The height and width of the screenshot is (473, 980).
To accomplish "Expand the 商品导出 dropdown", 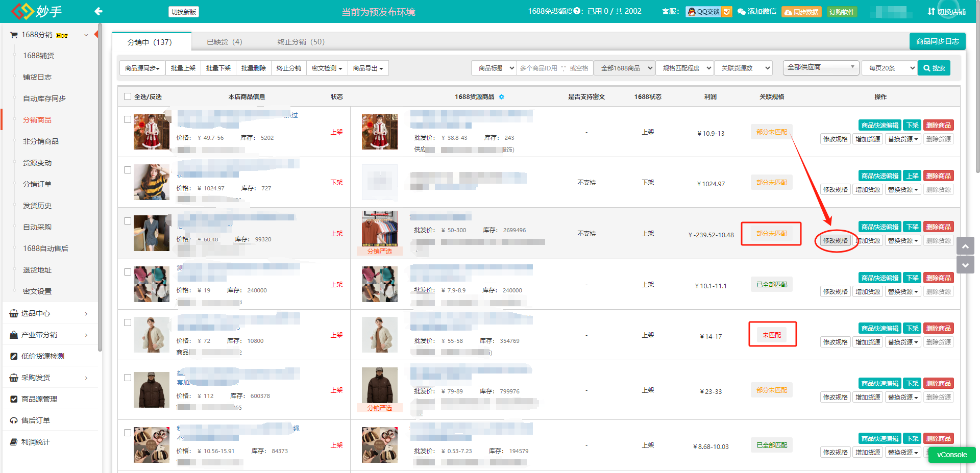I will coord(368,68).
